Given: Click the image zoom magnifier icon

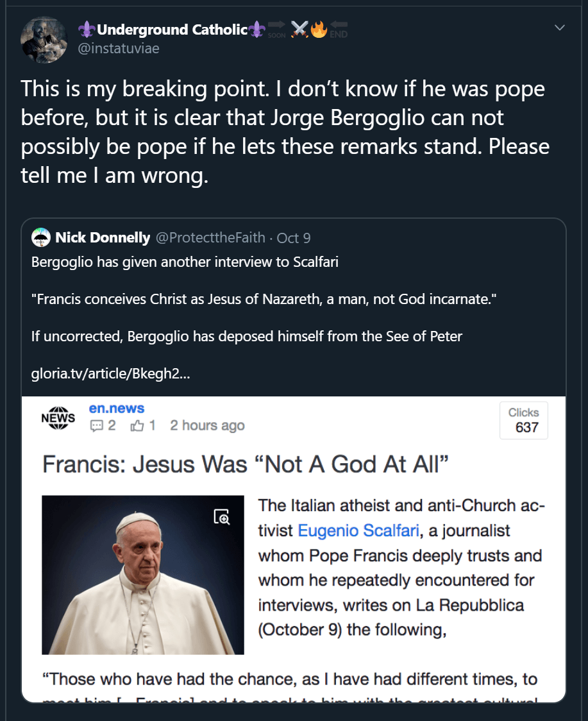Looking at the screenshot, I should coord(222,517).
